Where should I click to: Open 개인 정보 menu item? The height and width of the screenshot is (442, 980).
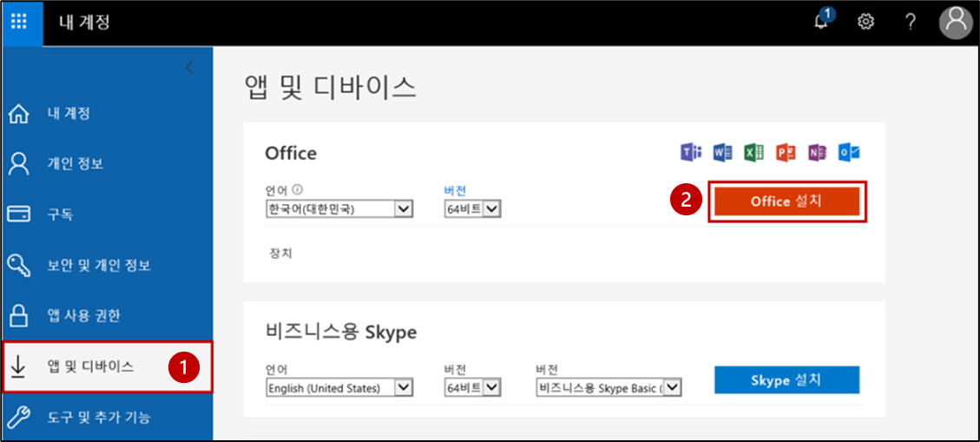[x=76, y=164]
